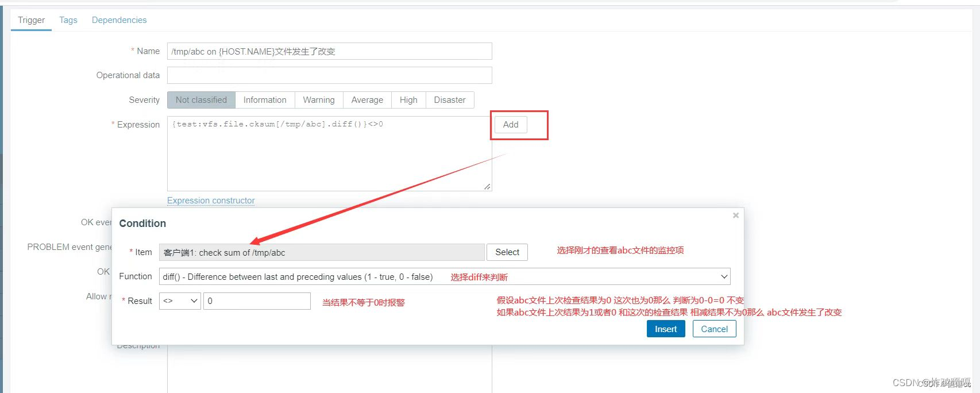Select Not classified severity

(x=201, y=100)
